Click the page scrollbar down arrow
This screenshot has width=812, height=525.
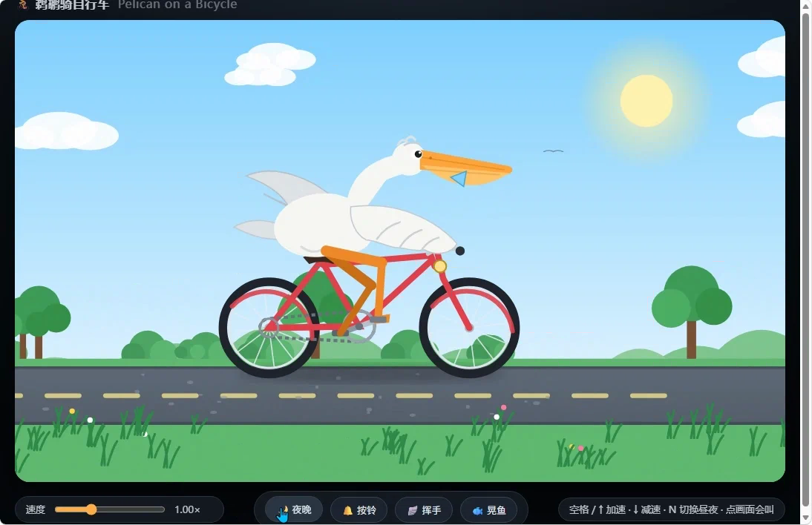pos(806,518)
